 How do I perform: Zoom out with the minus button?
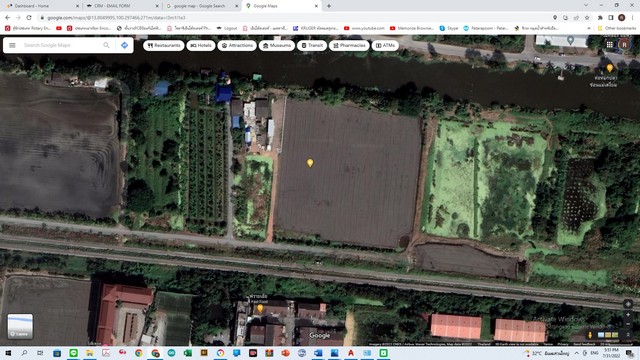[628, 324]
